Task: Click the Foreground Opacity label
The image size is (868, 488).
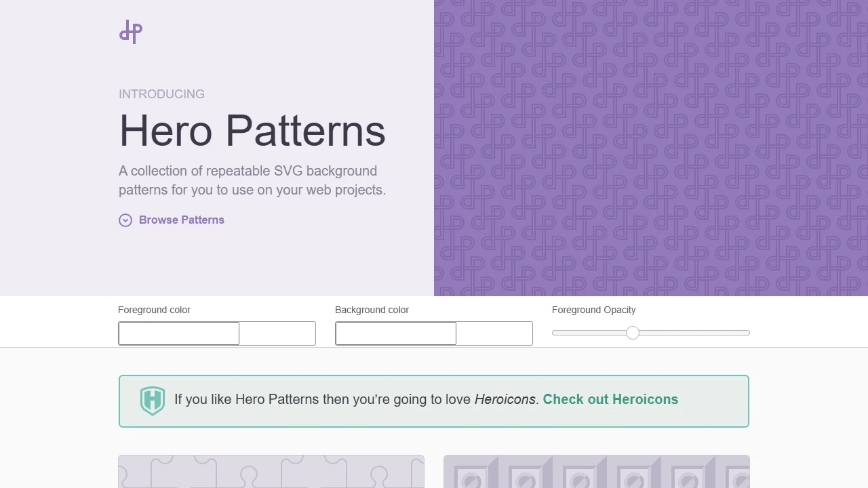Action: point(593,310)
